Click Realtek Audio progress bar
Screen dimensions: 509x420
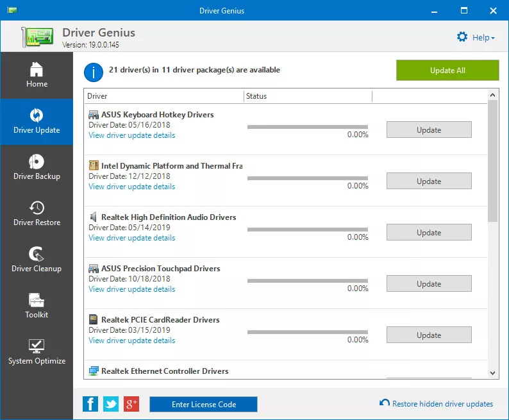click(x=308, y=230)
